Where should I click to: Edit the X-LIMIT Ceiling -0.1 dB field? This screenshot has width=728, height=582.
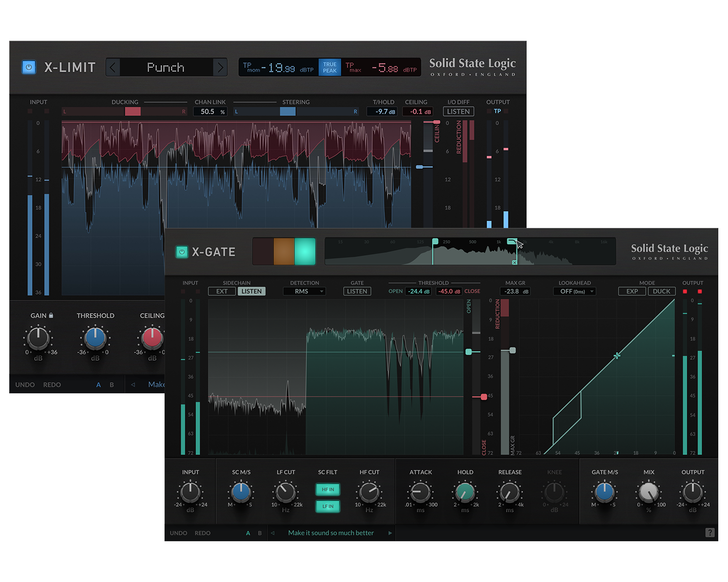[417, 112]
